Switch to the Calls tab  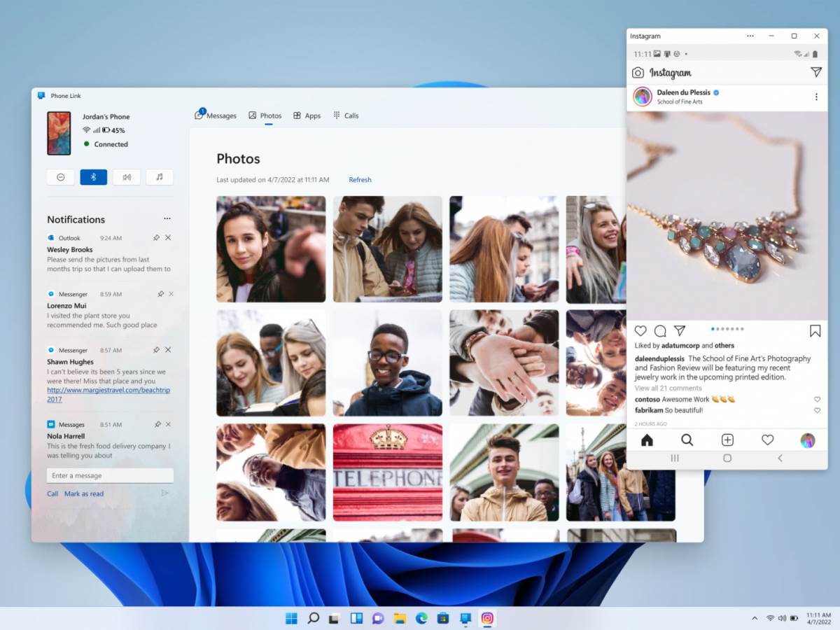coord(346,115)
